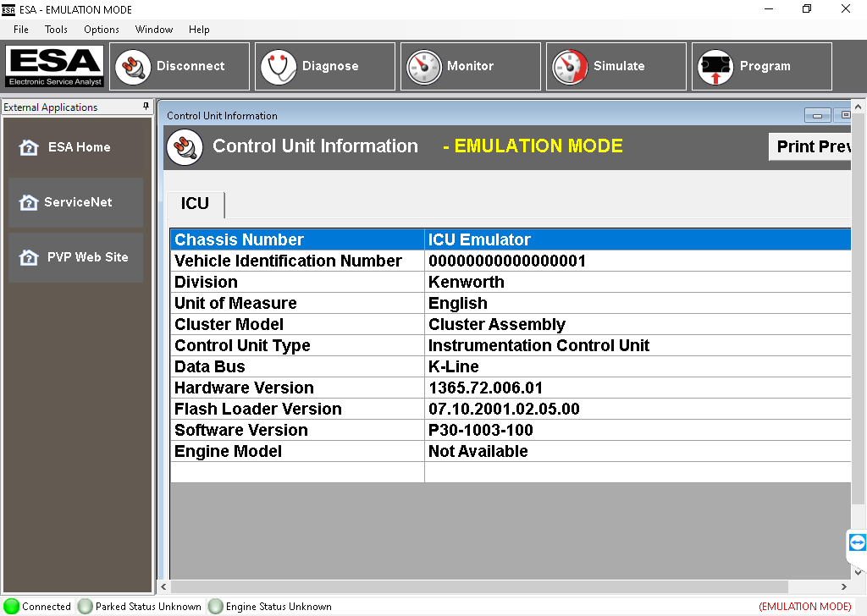867x616 pixels.
Task: Click the ESA logo in top-left corner
Action: 54,65
